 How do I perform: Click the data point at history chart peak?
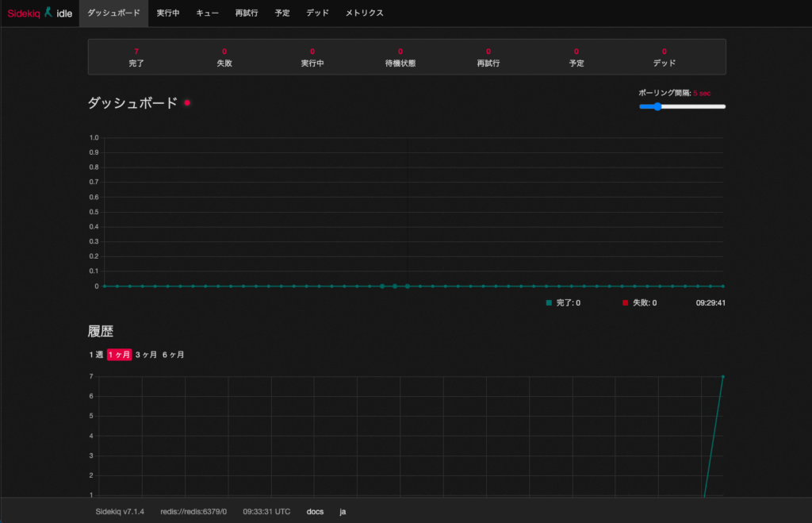(723, 377)
